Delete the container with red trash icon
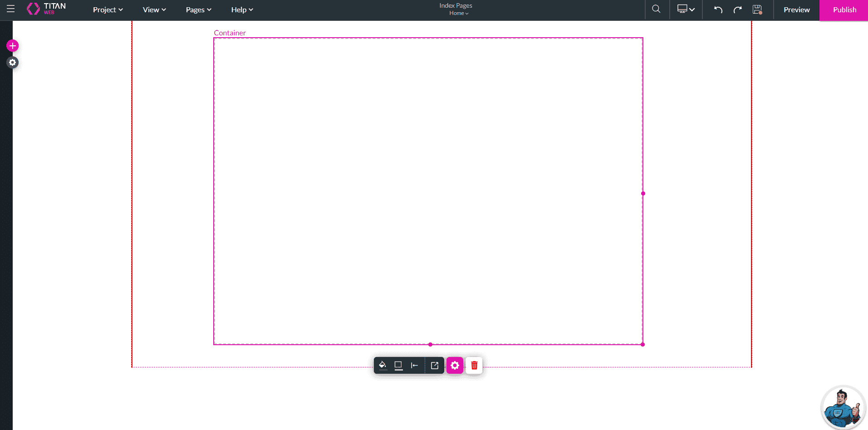The width and height of the screenshot is (868, 430). click(474, 366)
